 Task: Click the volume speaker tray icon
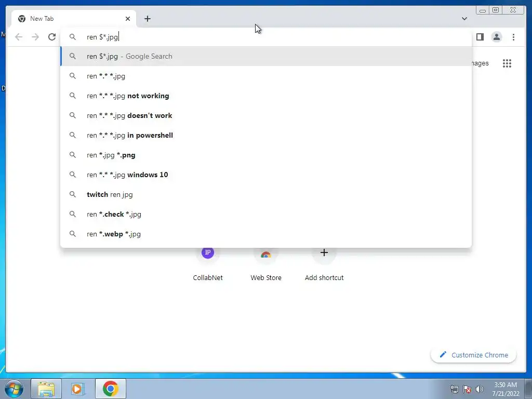479,389
